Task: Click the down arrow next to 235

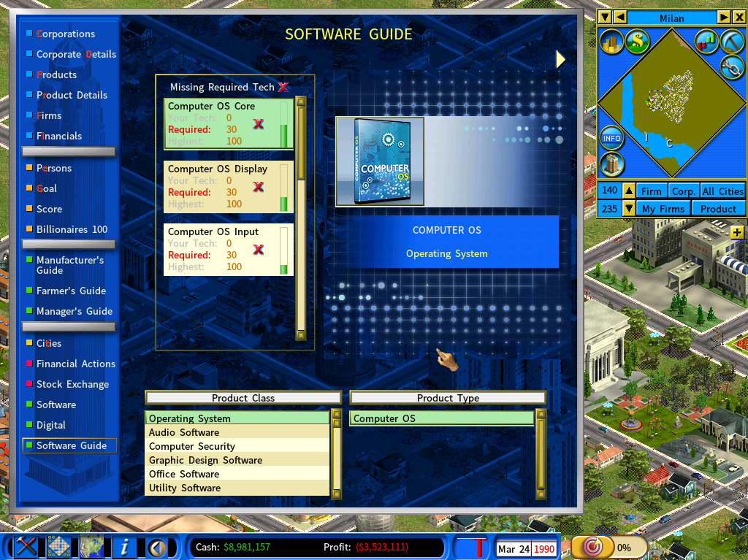Action: coord(629,209)
